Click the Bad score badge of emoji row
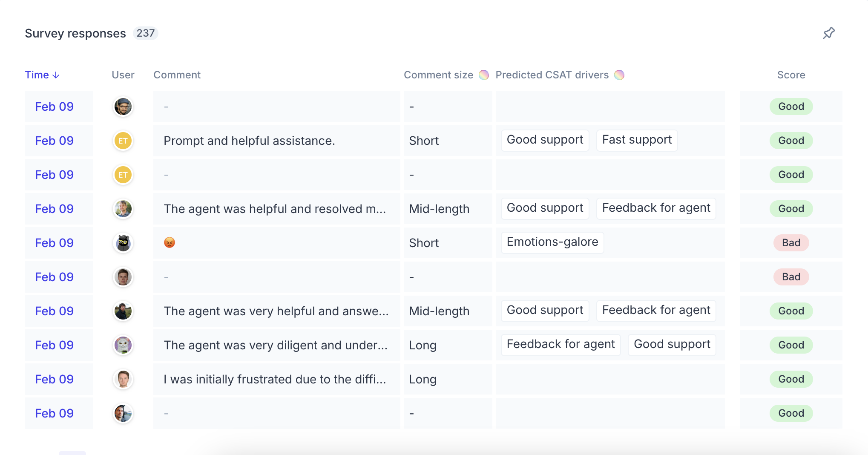 791,243
